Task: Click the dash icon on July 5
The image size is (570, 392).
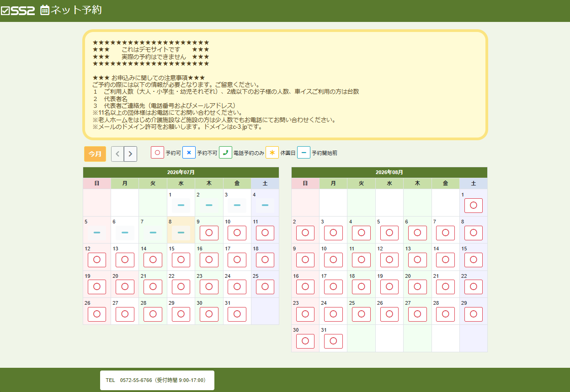Action: (97, 233)
